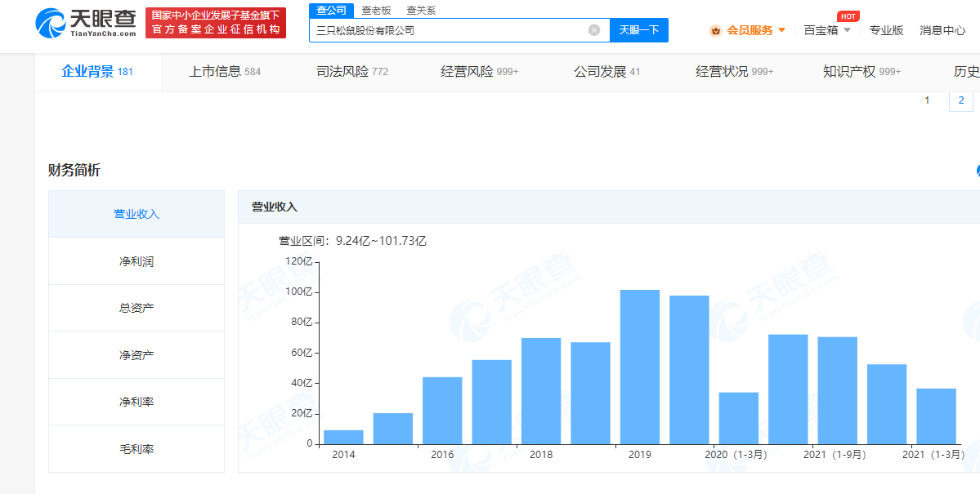980x494 pixels.
Task: Switch to the 企业背景 tab
Action: coord(97,72)
